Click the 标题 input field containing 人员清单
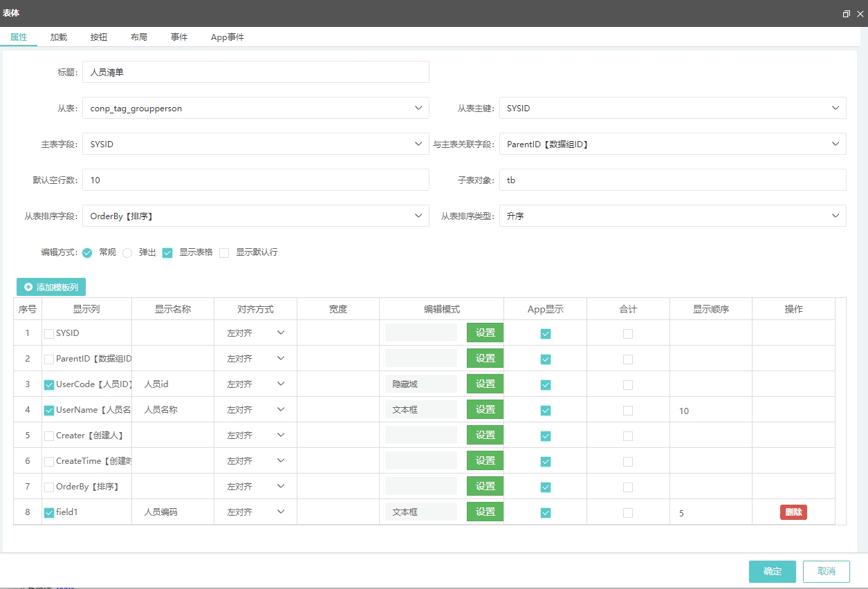Viewport: 868px width, 589px height. click(256, 72)
